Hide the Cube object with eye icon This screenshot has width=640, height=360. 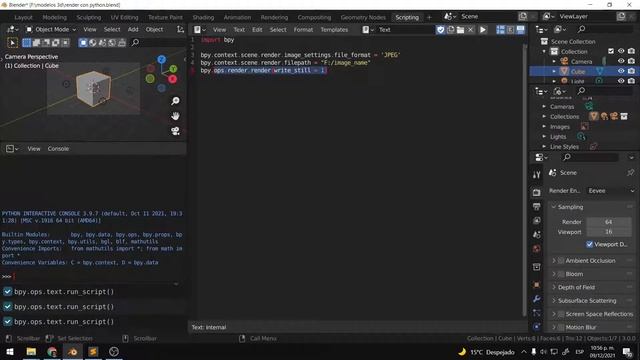tap(621, 71)
